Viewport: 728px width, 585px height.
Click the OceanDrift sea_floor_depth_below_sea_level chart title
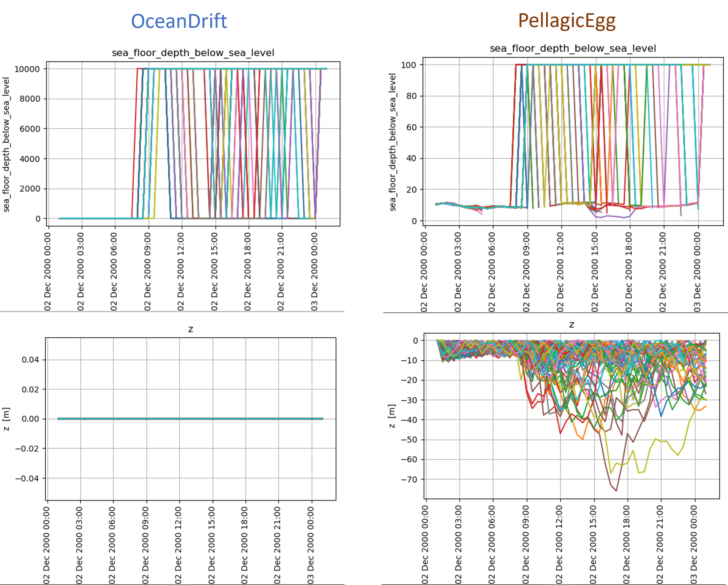[193, 53]
